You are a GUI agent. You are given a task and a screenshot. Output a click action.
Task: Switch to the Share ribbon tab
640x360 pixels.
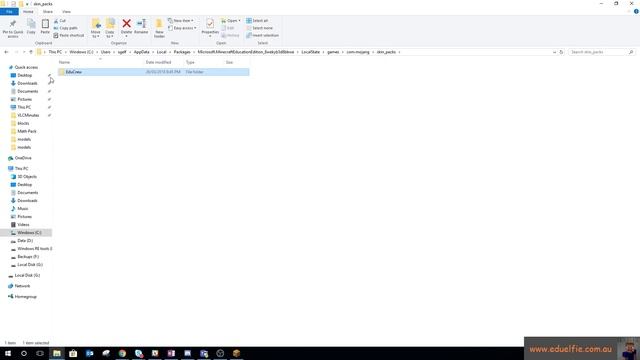point(48,12)
